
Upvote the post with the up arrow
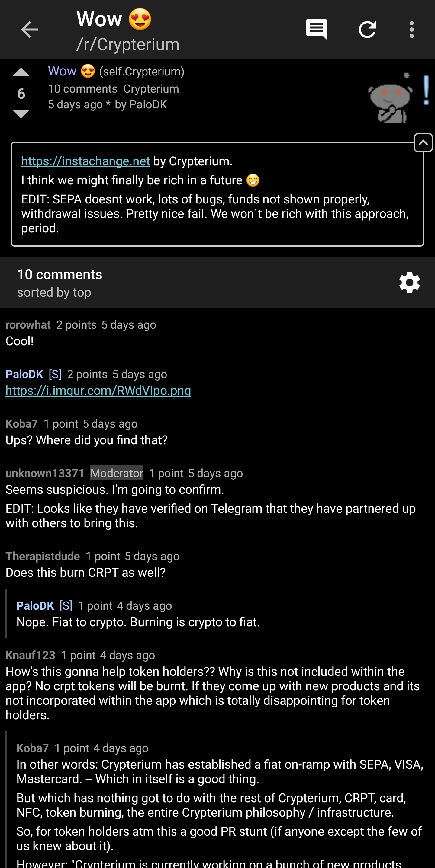click(21, 72)
